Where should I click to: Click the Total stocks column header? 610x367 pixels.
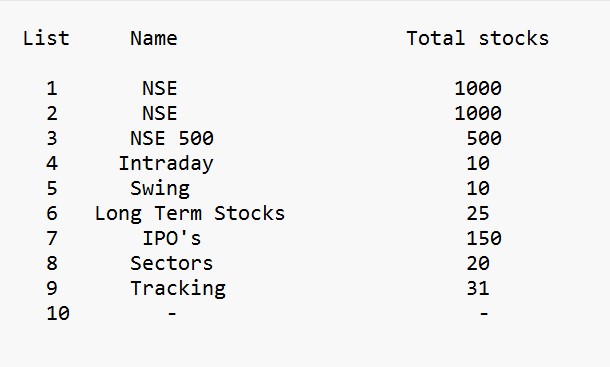[x=477, y=38]
